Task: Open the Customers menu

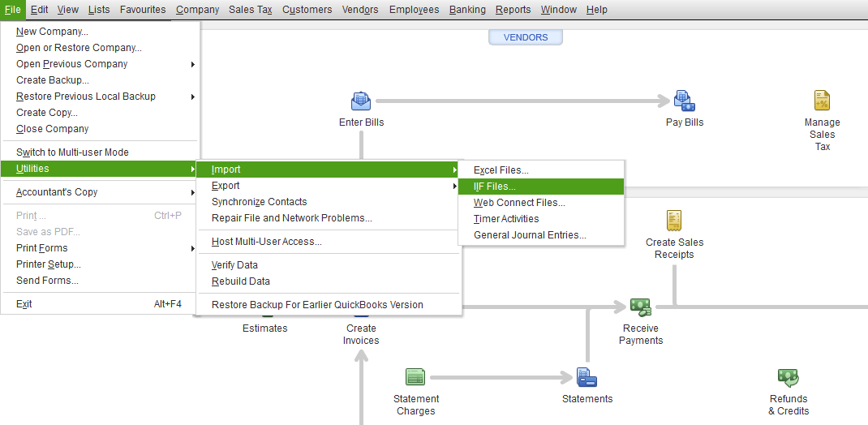Action: click(307, 10)
